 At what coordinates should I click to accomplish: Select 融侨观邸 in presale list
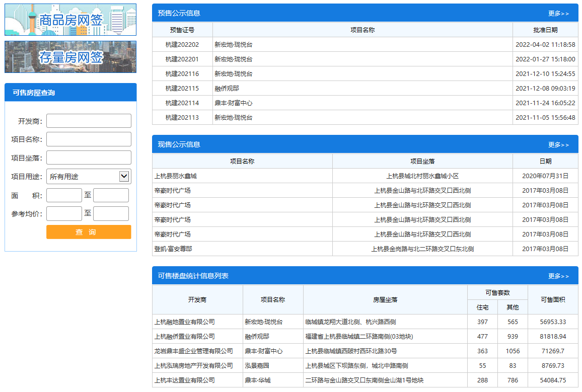[227, 89]
